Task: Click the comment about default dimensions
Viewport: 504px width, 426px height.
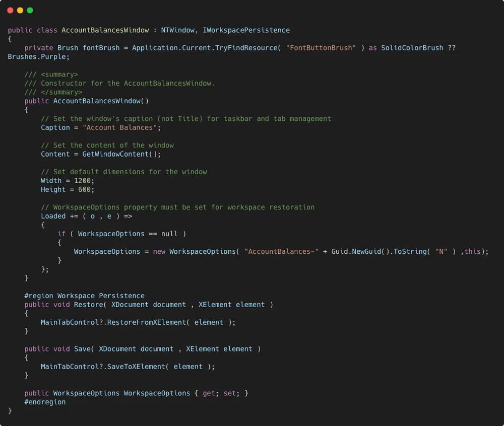Action: click(124, 172)
